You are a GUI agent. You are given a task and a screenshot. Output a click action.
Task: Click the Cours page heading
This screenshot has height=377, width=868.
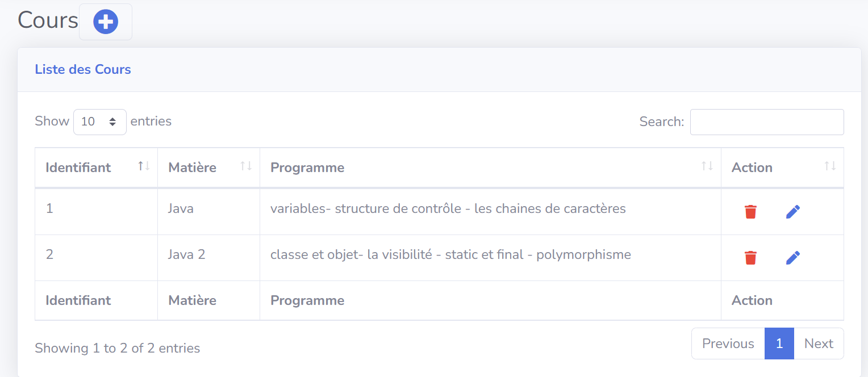pyautogui.click(x=48, y=20)
